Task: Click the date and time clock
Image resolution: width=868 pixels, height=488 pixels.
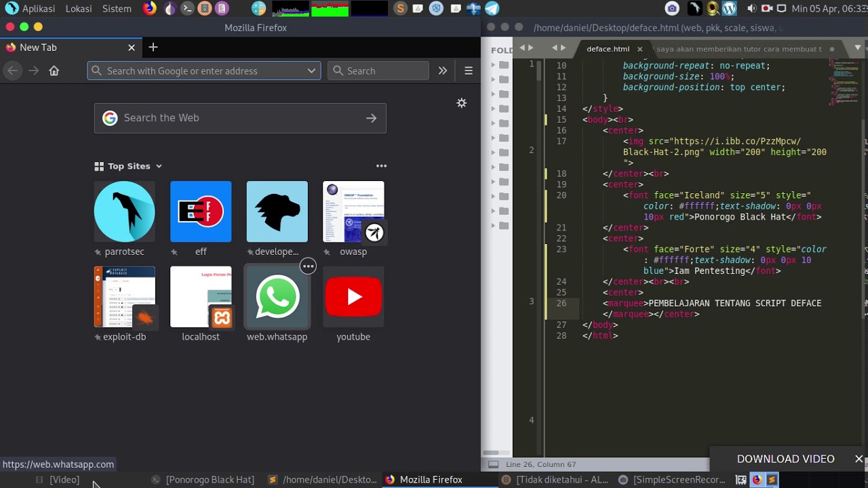Action: [829, 9]
